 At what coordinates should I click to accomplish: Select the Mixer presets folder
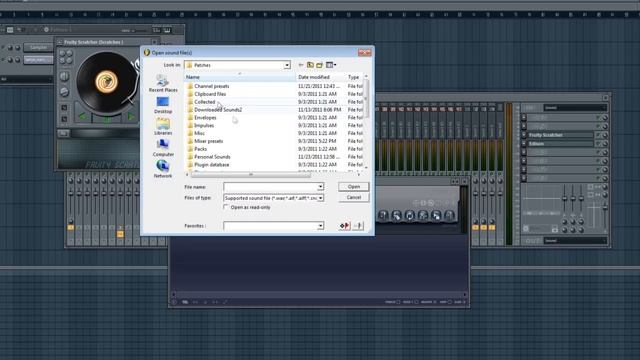click(x=209, y=141)
